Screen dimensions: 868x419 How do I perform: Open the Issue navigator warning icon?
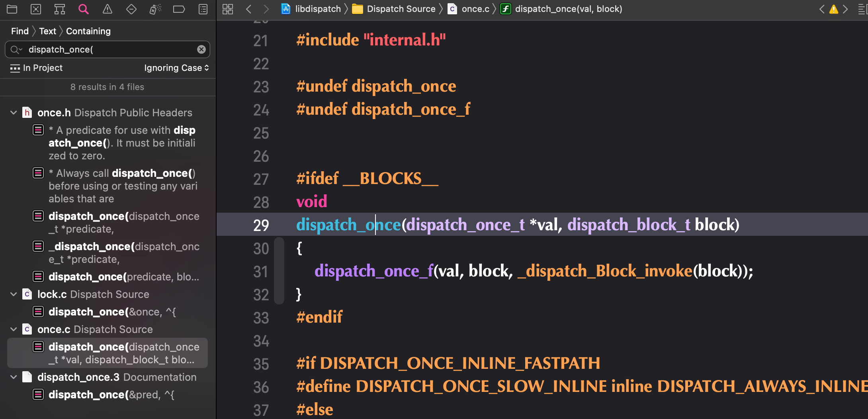(x=108, y=9)
